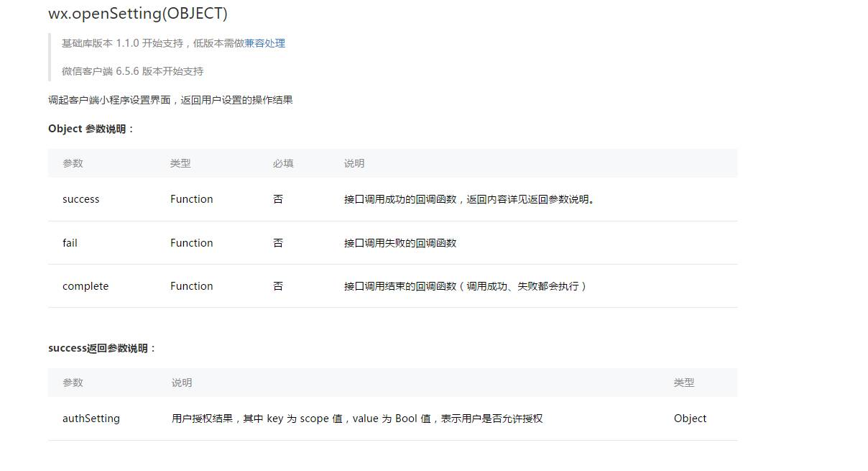
Task: Select the 否 value in the fail row
Action: click(x=278, y=242)
